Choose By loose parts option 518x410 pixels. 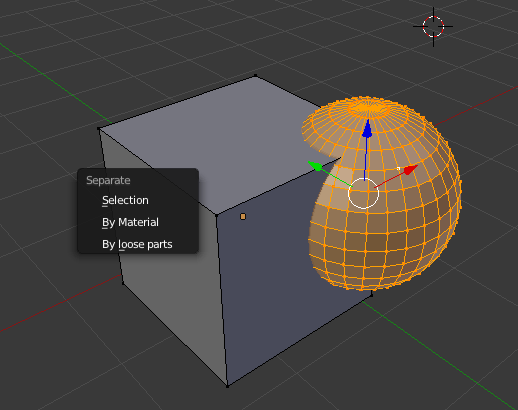pos(138,244)
